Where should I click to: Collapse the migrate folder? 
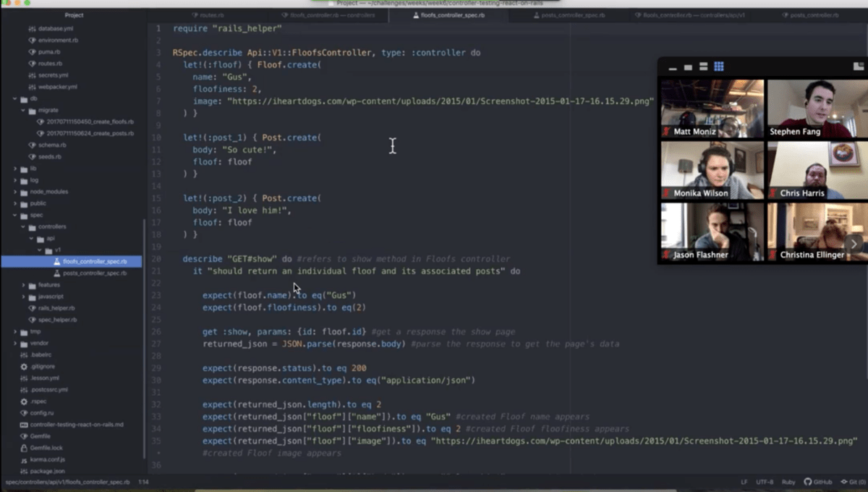click(x=23, y=110)
